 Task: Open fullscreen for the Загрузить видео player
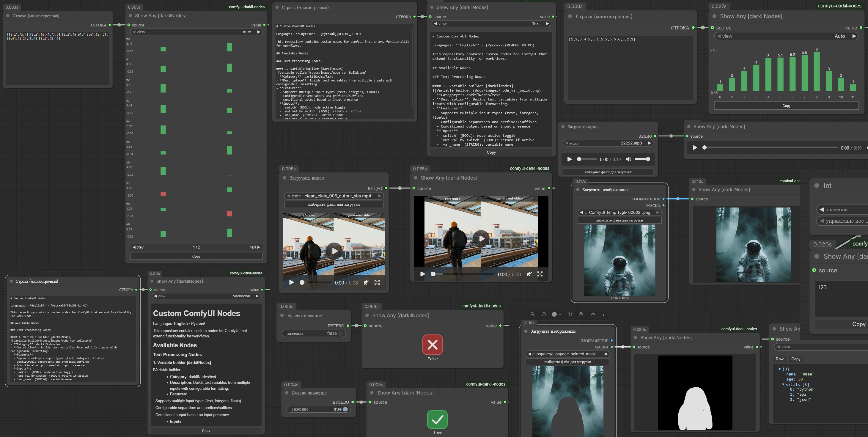pos(377,282)
